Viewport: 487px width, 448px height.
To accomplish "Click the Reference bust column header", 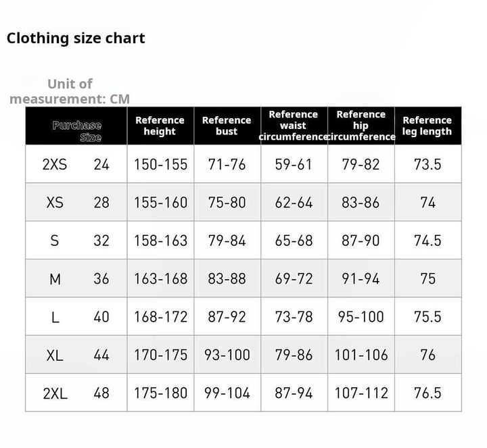I will pos(227,126).
